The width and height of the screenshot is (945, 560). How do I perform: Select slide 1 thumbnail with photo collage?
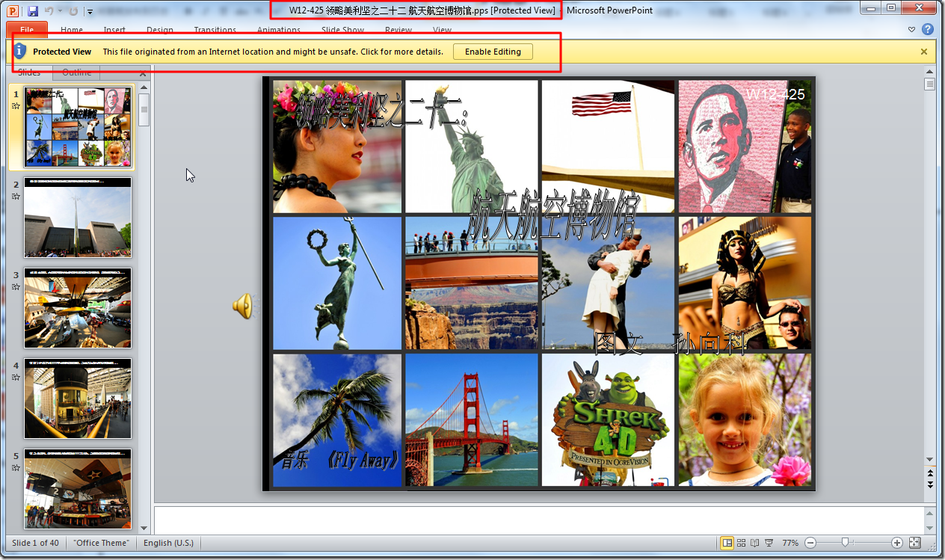pyautogui.click(x=78, y=126)
